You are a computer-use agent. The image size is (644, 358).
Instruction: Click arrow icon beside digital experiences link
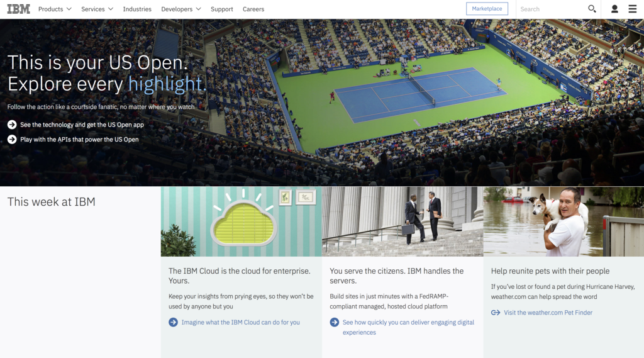335,322
